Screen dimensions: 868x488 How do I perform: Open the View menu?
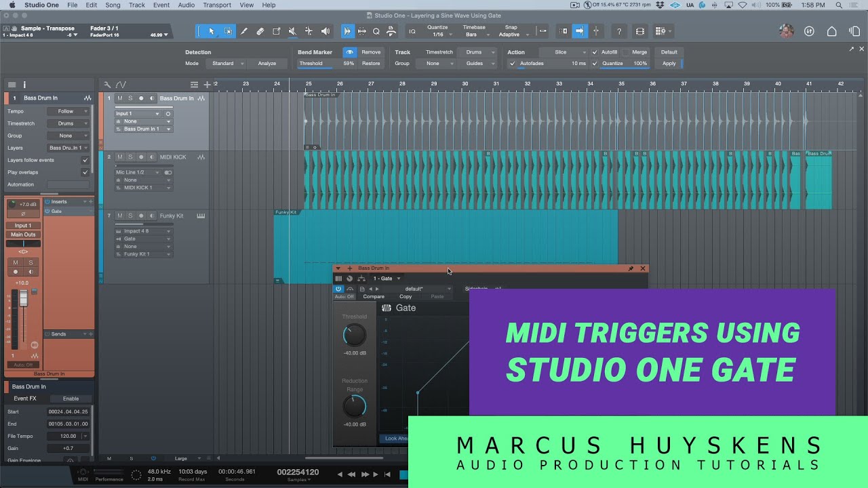pyautogui.click(x=247, y=5)
